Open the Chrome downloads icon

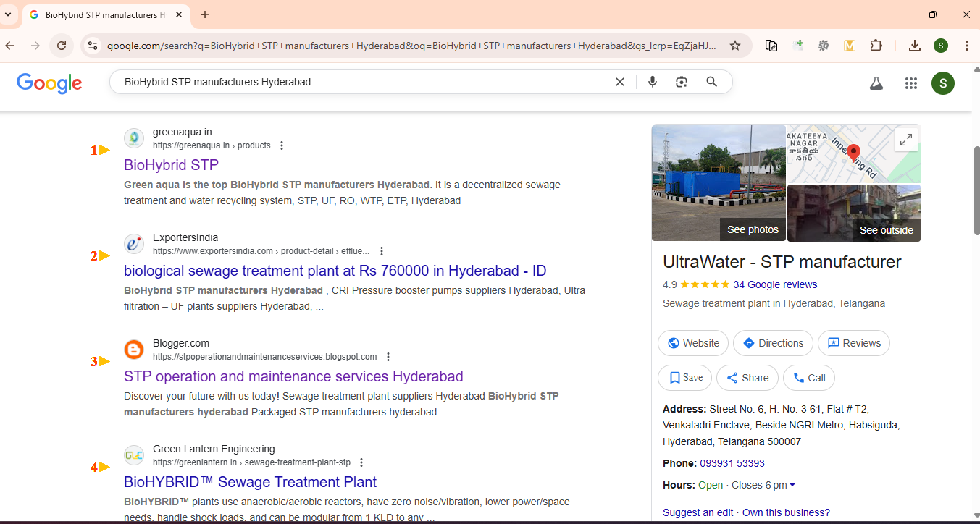[x=915, y=46]
